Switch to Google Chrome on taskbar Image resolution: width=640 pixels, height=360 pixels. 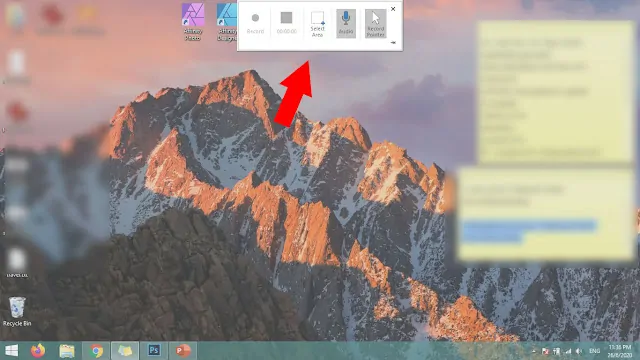coord(96,351)
